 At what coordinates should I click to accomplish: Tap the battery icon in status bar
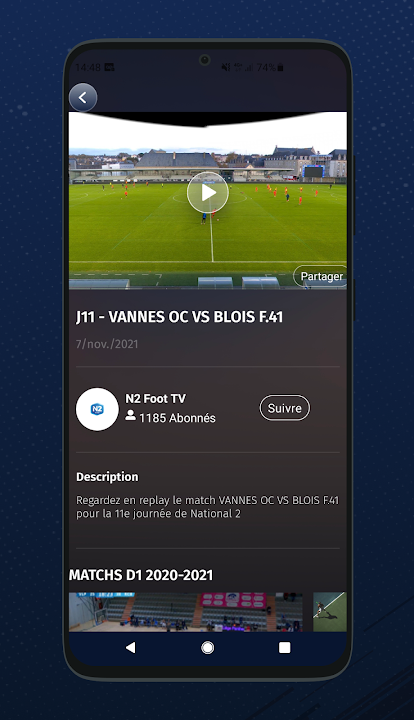coord(280,68)
